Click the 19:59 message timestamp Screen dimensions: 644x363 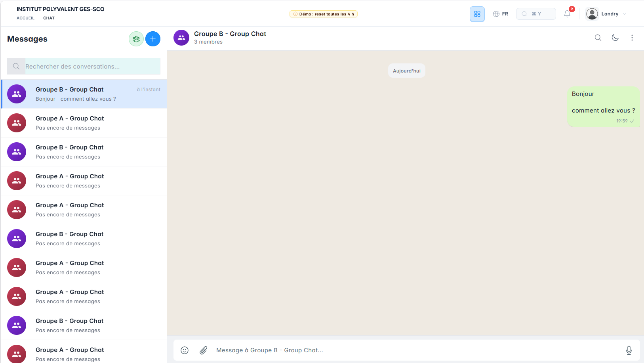[x=622, y=121]
